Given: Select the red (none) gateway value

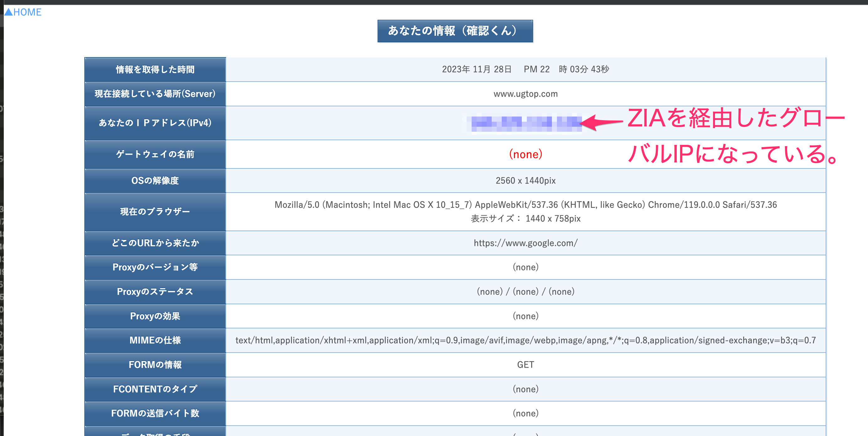Looking at the screenshot, I should [526, 154].
